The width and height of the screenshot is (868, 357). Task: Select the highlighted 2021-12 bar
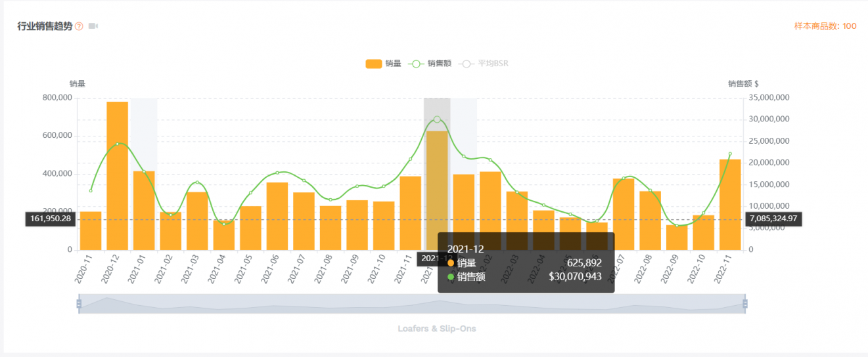[x=437, y=190]
